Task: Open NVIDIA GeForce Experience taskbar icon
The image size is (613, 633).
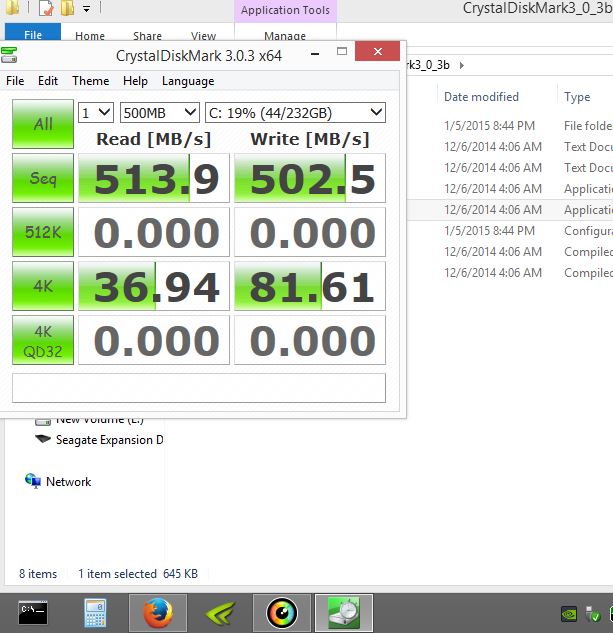Action: [x=220, y=613]
